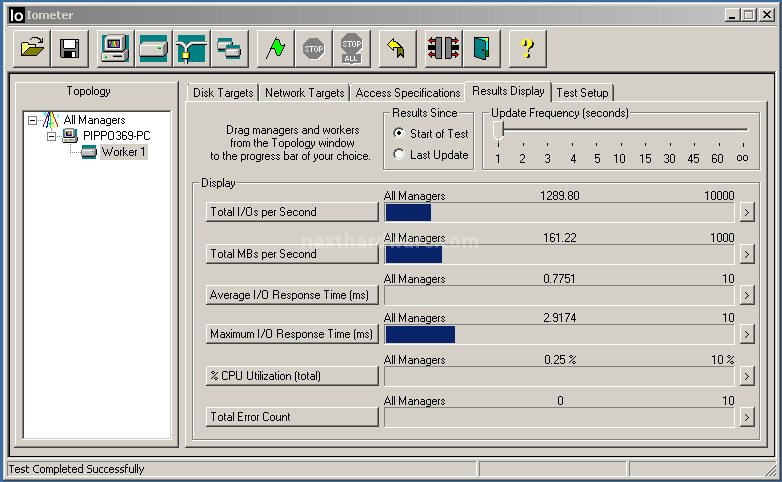
Task: Exit Iometer via the door icon
Action: [x=481, y=48]
